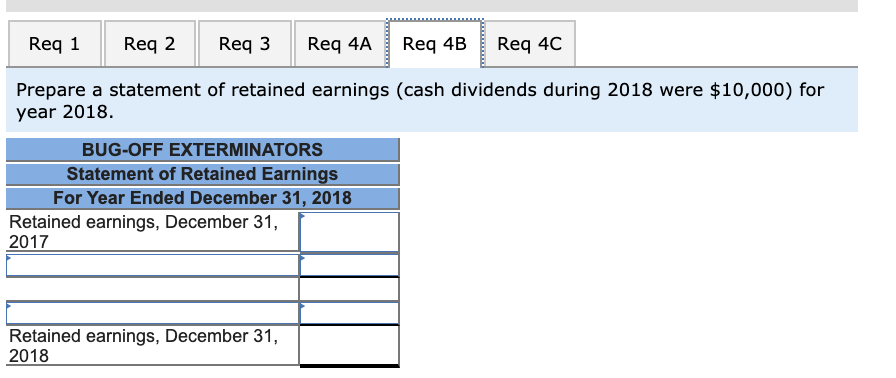896x378 pixels.
Task: Click the subtotal amount cell in the middle row
Action: click(x=349, y=289)
